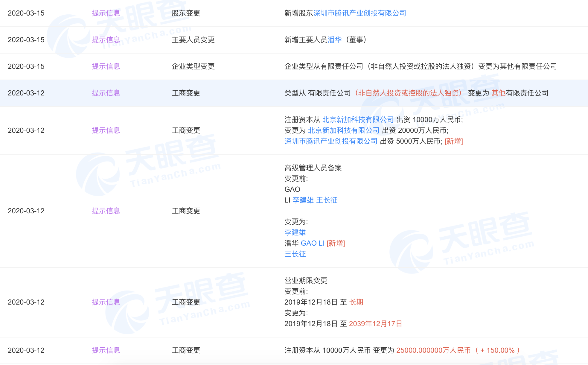
Task: Open 北京新加科技有限公司 link with 出资 20000万
Action: 344,130
